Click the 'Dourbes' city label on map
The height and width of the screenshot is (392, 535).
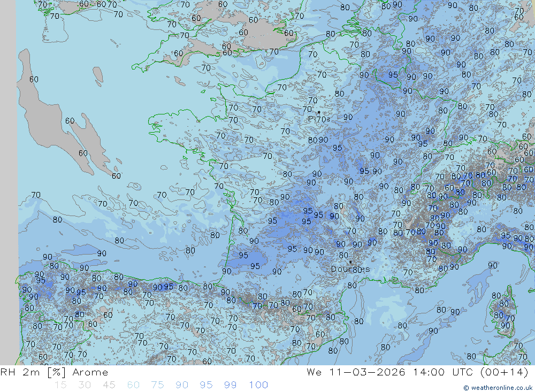point(350,269)
